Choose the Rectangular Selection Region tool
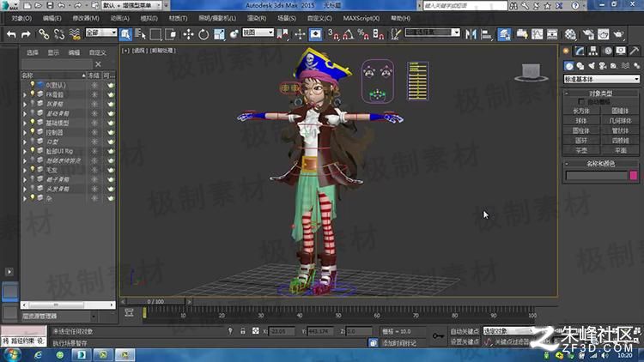 [155, 34]
